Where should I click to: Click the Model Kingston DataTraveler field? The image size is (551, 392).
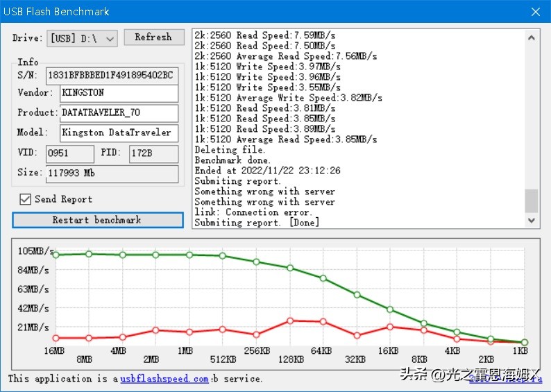(119, 133)
